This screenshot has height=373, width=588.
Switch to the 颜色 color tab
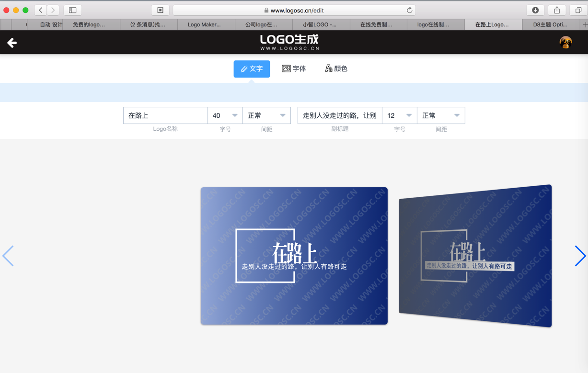coord(336,68)
